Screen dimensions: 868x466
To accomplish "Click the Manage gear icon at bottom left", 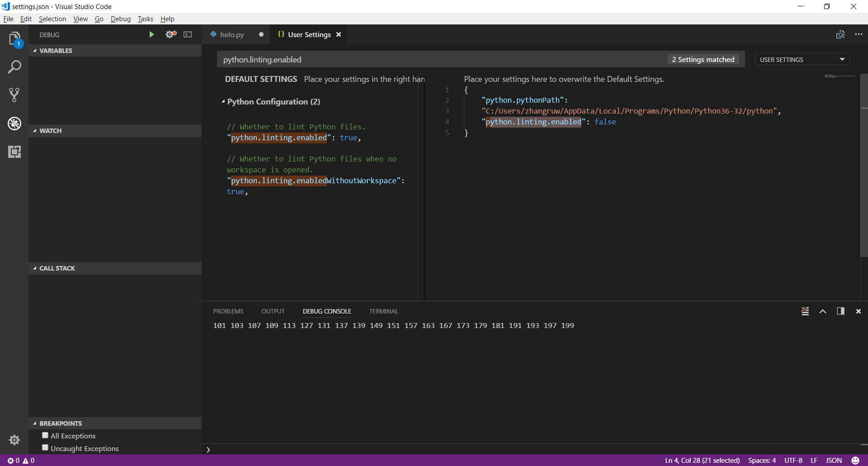I will tap(14, 440).
